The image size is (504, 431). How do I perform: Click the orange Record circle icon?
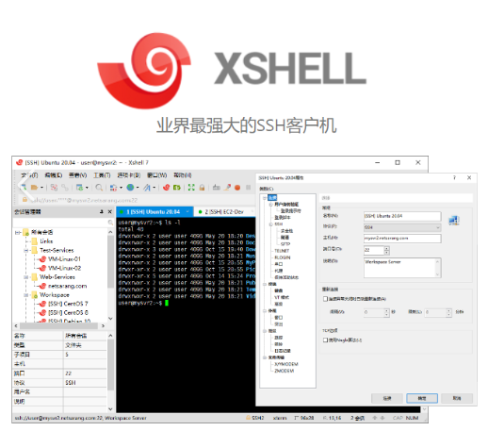pos(237,188)
